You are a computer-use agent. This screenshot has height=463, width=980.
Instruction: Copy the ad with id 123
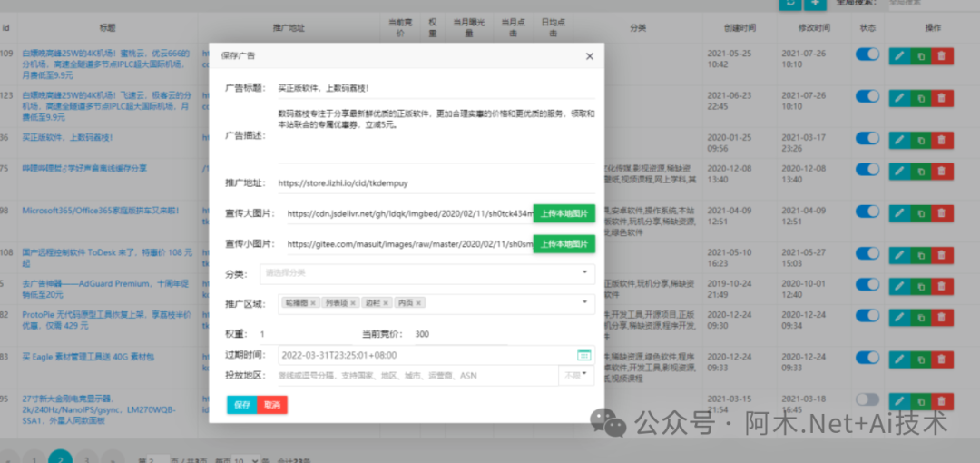pos(921,98)
